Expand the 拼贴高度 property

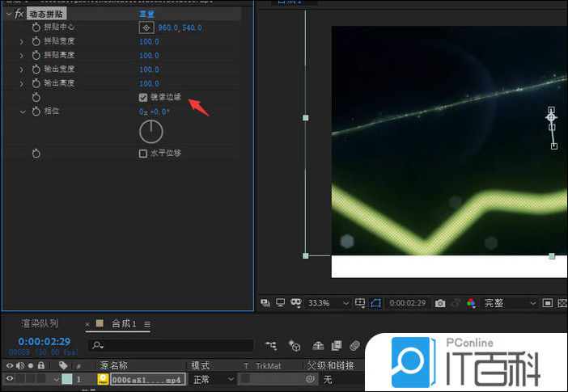[22, 55]
